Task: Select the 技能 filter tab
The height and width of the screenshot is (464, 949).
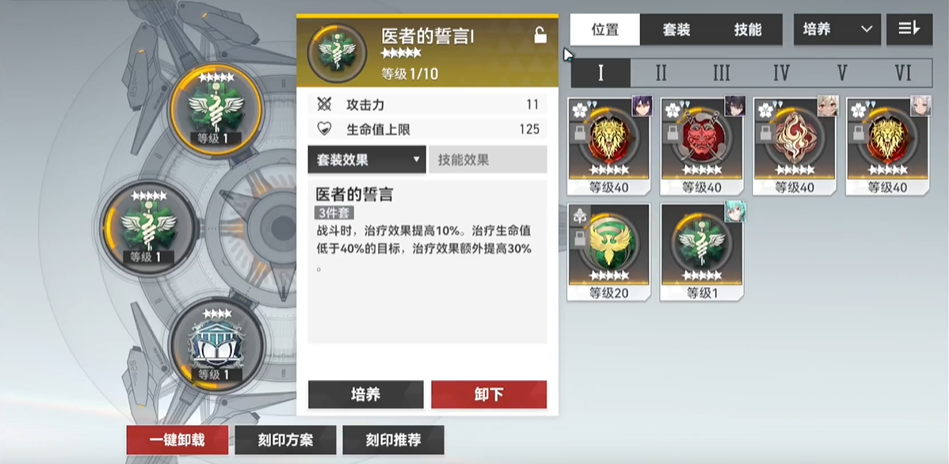Action: coord(747,30)
